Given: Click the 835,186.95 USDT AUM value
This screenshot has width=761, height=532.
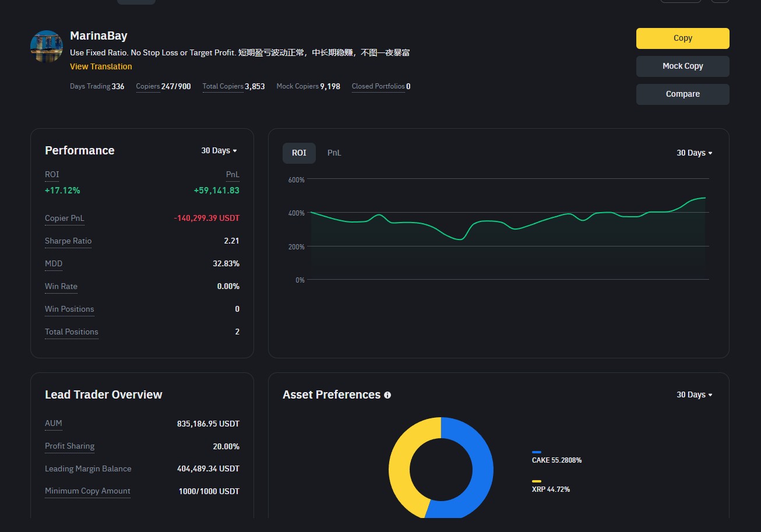Looking at the screenshot, I should tap(208, 424).
